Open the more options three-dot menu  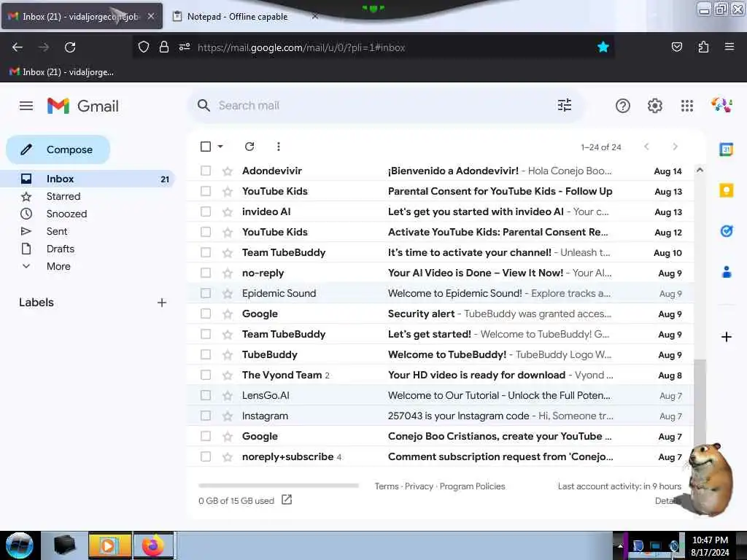point(279,147)
